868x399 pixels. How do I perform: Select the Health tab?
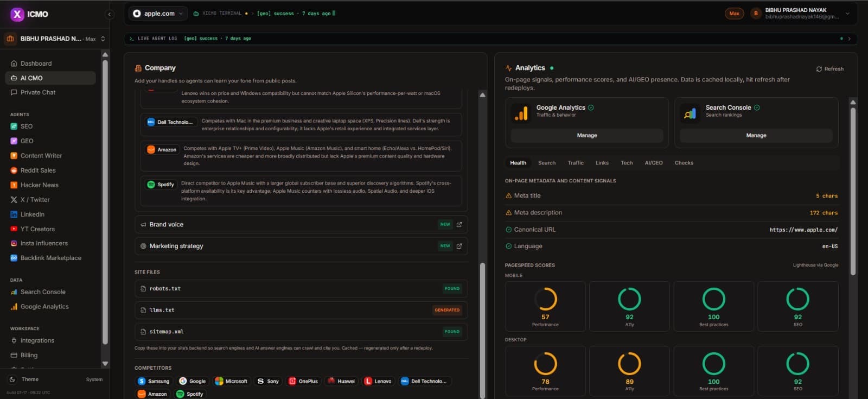point(518,163)
